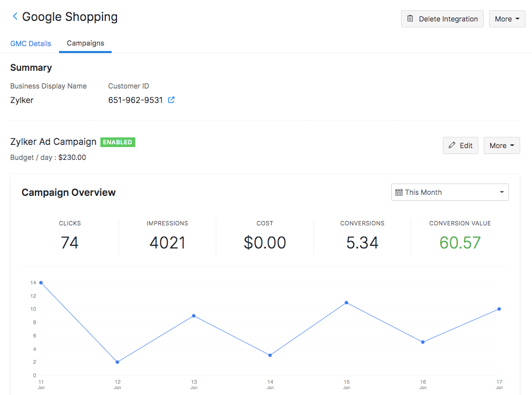Click the caret on the top-right More button

point(517,19)
